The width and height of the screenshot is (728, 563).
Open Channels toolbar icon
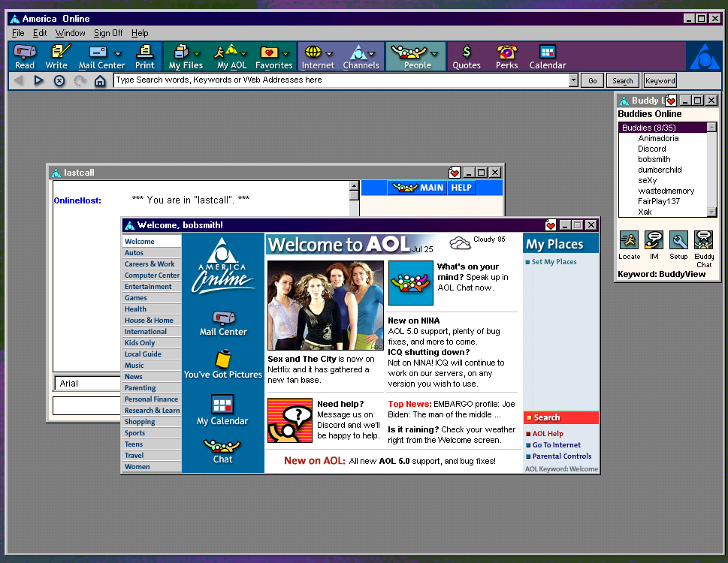(x=358, y=56)
